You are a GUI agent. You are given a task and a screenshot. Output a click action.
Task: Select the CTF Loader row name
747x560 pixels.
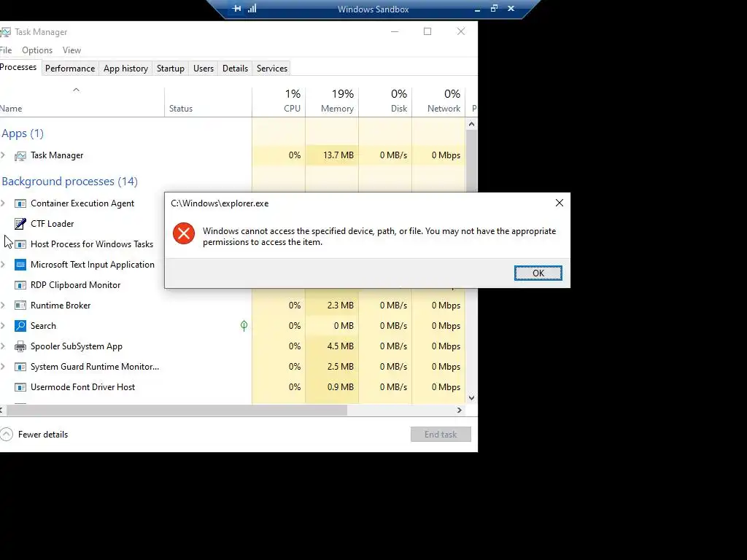point(53,224)
